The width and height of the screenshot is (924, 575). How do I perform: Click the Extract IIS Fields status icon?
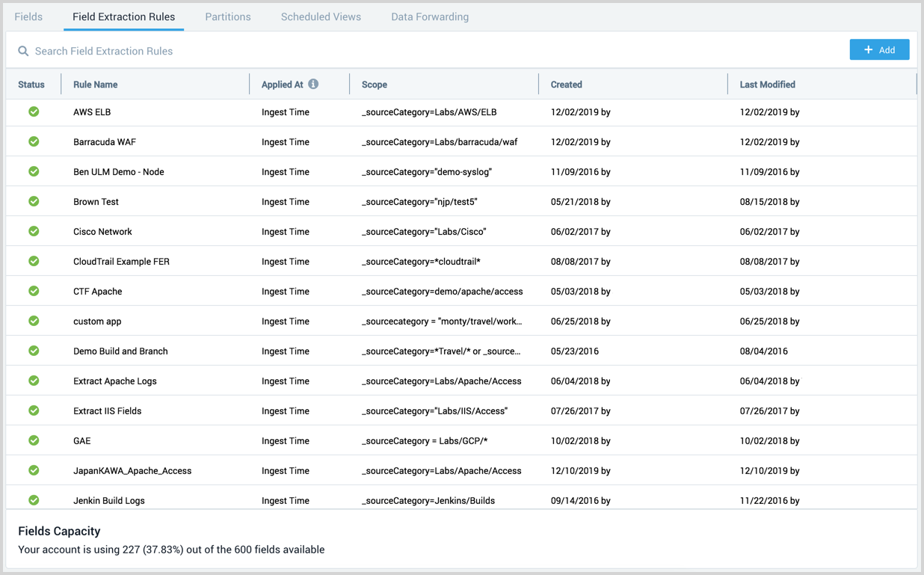click(x=34, y=411)
